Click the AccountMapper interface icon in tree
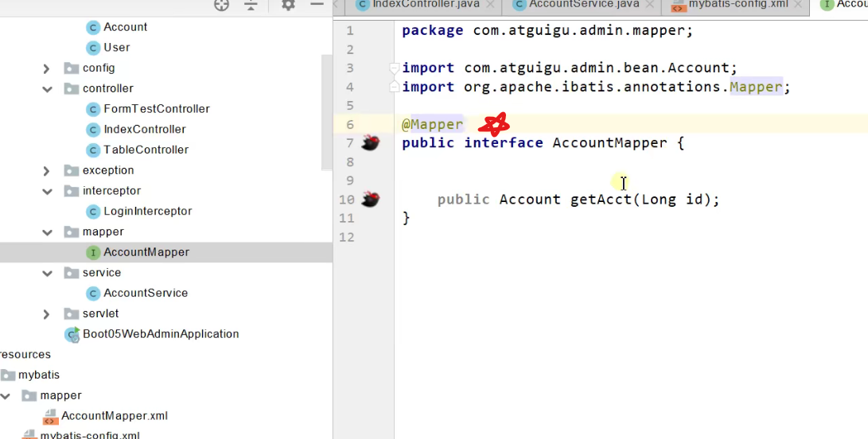The width and height of the screenshot is (868, 439). [x=93, y=252]
